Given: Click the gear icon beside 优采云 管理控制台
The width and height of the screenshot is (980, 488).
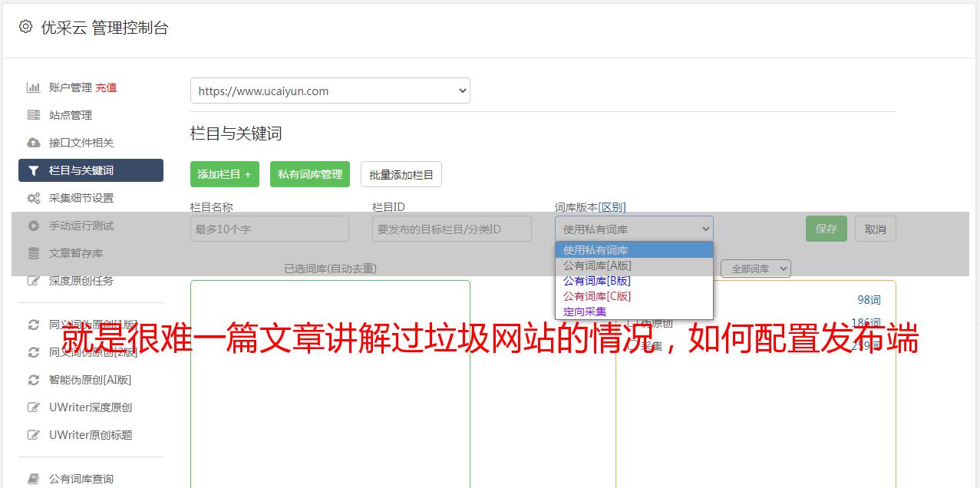Looking at the screenshot, I should coord(25,27).
